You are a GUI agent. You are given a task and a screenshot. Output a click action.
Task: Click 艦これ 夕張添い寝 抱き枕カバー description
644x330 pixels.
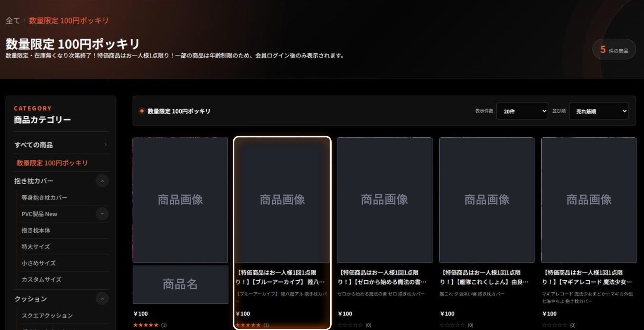(x=472, y=294)
